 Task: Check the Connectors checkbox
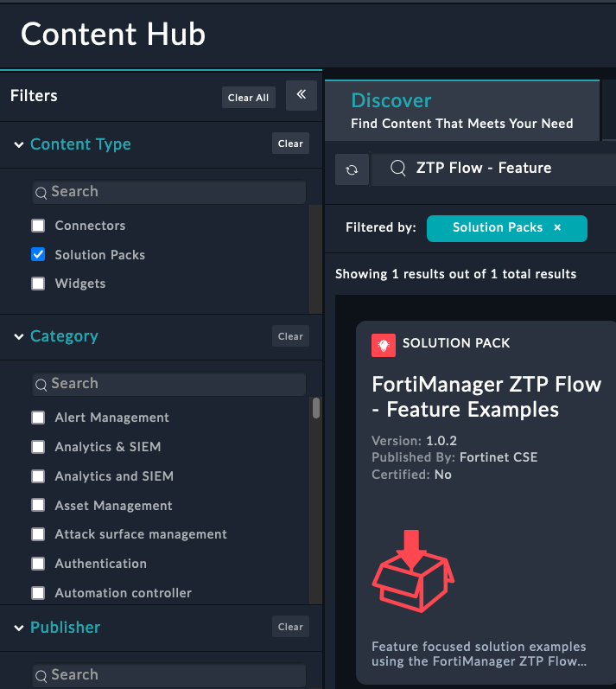click(x=38, y=226)
